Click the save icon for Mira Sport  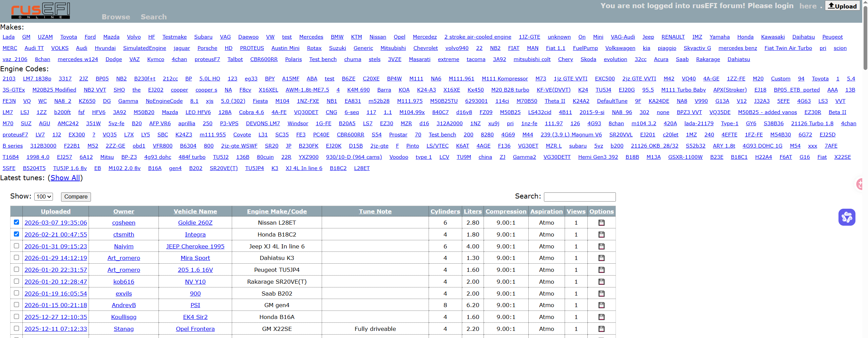602,258
